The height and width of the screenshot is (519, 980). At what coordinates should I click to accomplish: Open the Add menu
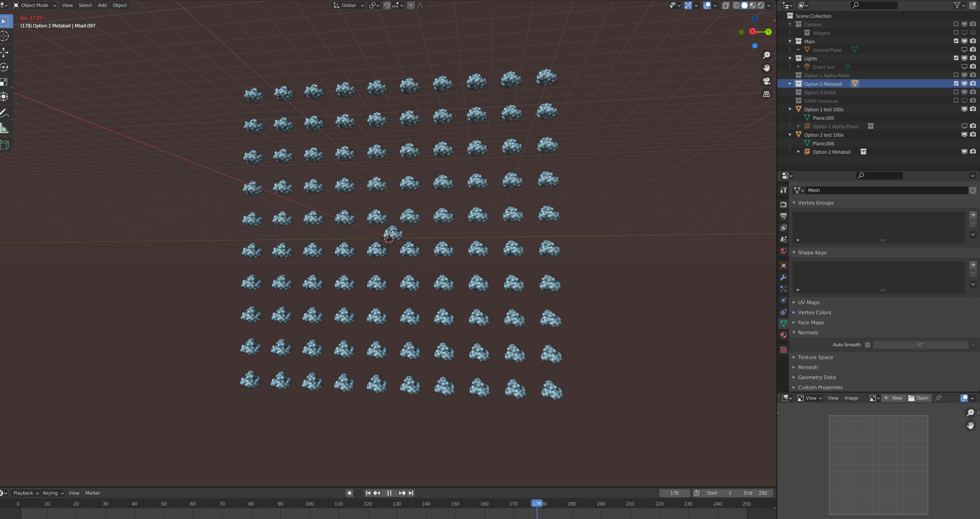point(102,5)
